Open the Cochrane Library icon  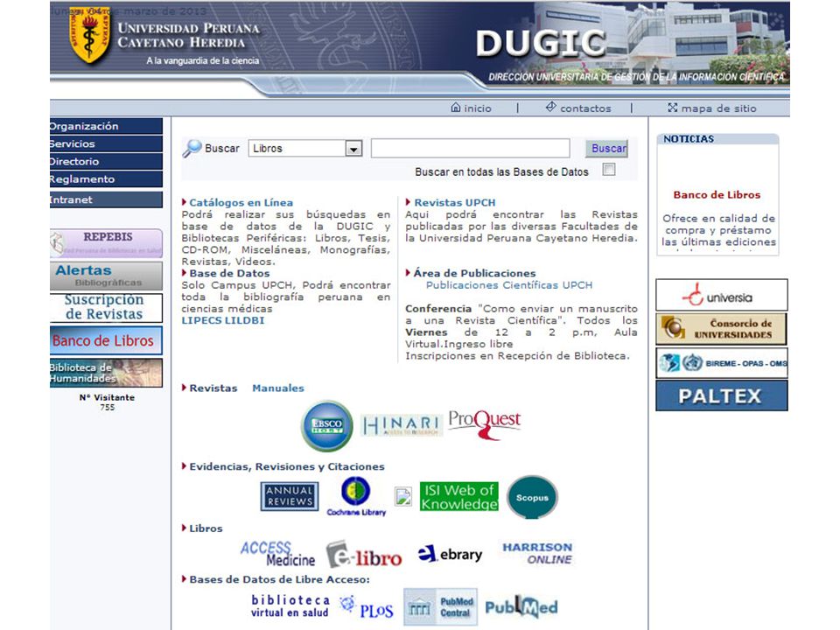click(356, 496)
